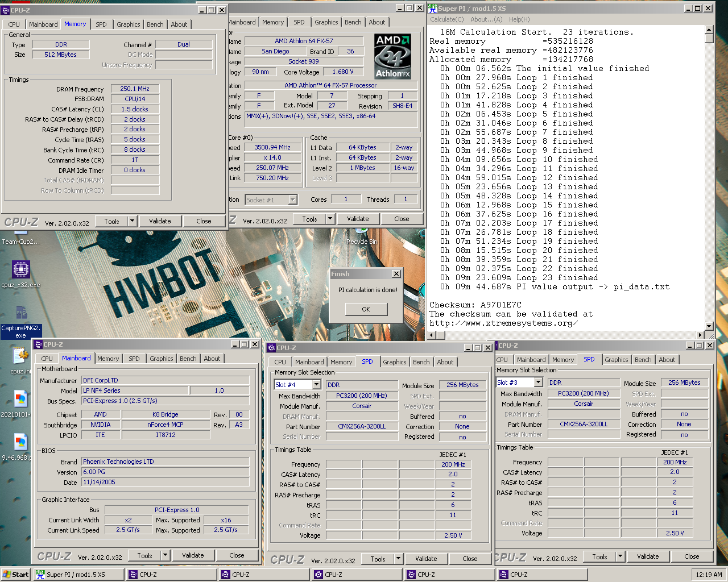Expand Tools arrow in Athlon CPU window
The width and height of the screenshot is (728, 582).
[330, 219]
